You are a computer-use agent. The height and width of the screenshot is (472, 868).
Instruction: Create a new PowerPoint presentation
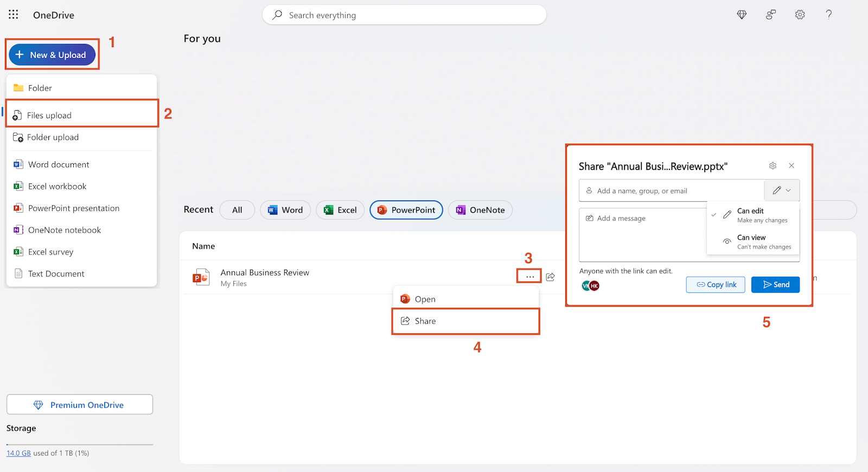81,208
